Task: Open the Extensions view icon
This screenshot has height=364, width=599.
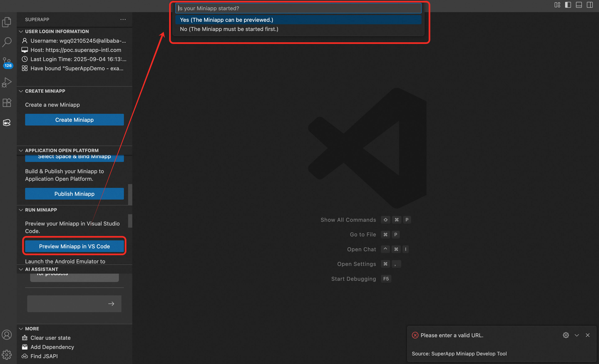Action: click(x=7, y=103)
